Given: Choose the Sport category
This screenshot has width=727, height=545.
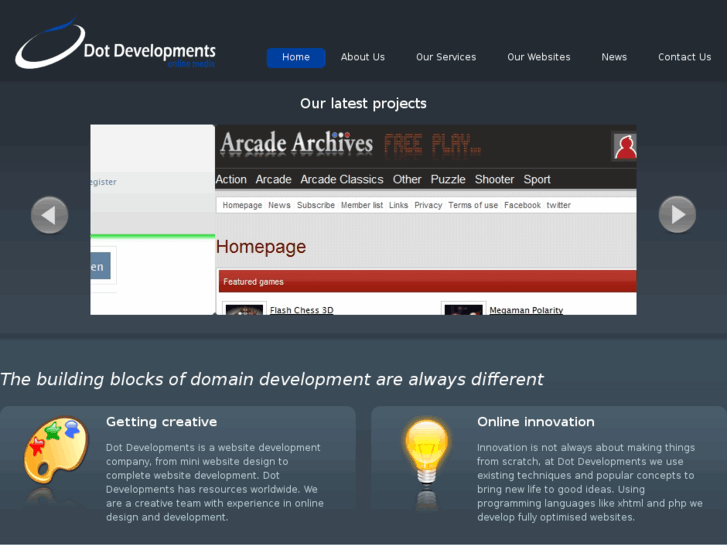Looking at the screenshot, I should (537, 180).
